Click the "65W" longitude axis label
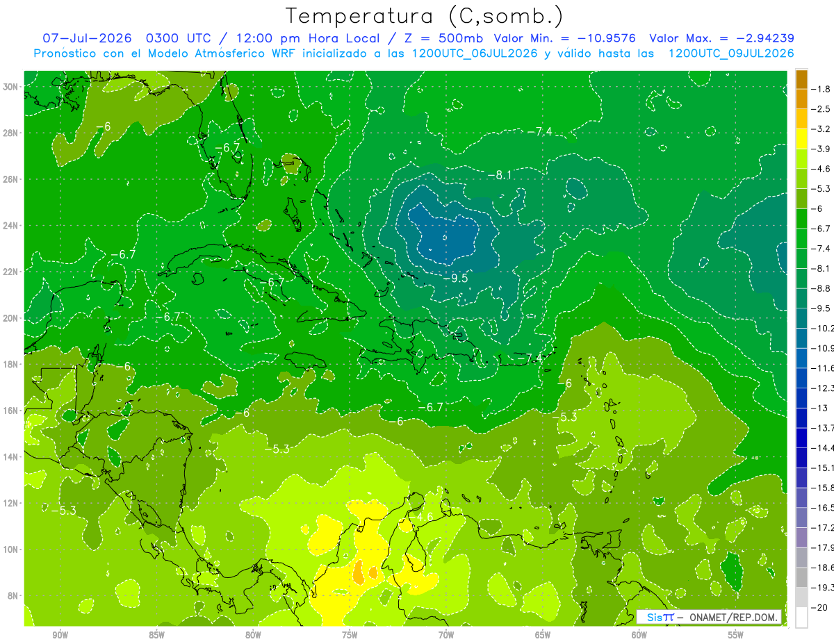 click(543, 635)
